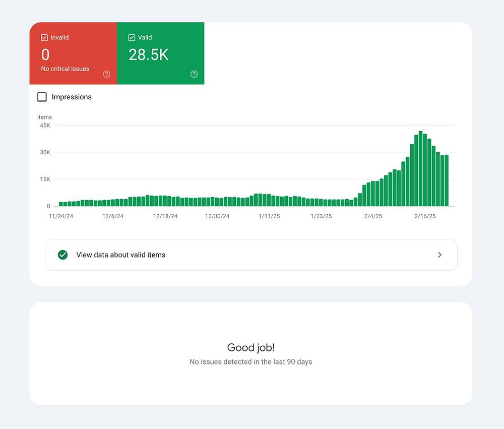Click the No critical issues text
504x429 pixels.
[x=65, y=69]
